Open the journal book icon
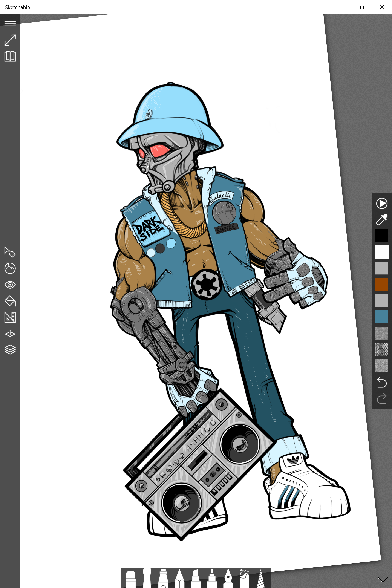Image resolution: width=392 pixels, height=588 pixels. [x=10, y=57]
